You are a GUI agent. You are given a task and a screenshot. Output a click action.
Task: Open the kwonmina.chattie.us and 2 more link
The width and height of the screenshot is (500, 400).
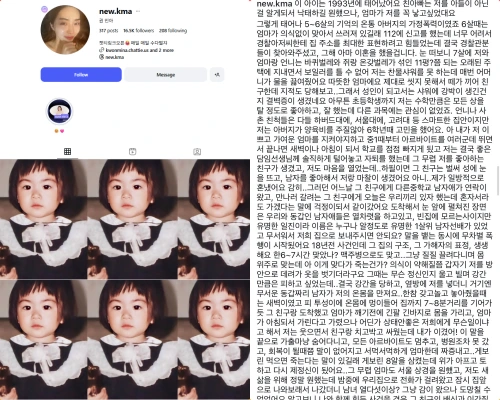click(140, 50)
